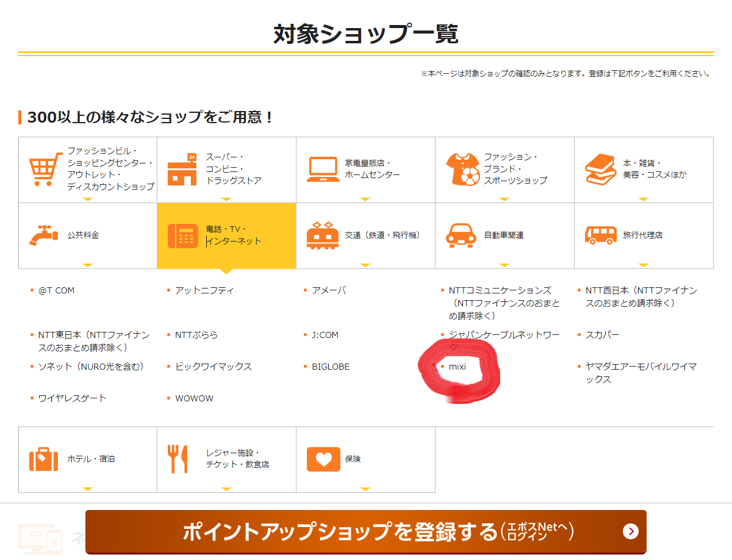Click the BIGLOBE shop entry
Viewport: 732px width, 560px height.
click(331, 367)
